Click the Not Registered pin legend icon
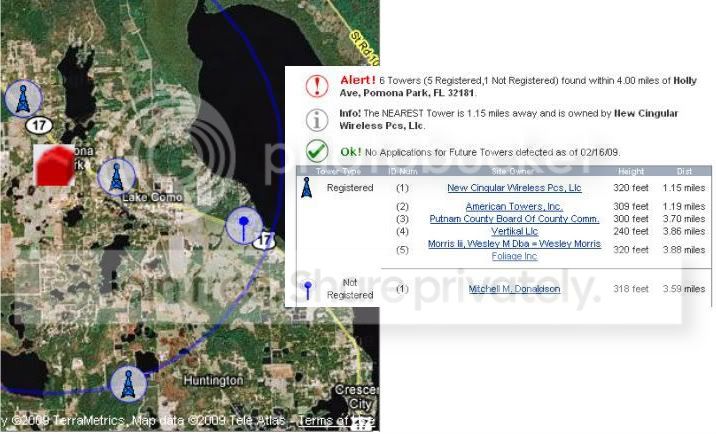Image resolution: width=716 pixels, height=434 pixels. point(307,290)
